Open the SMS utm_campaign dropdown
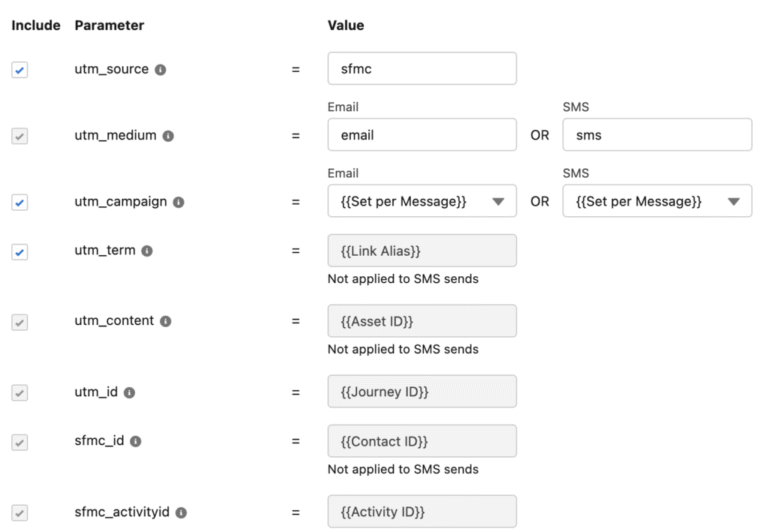This screenshot has height=532, width=768. tap(657, 201)
